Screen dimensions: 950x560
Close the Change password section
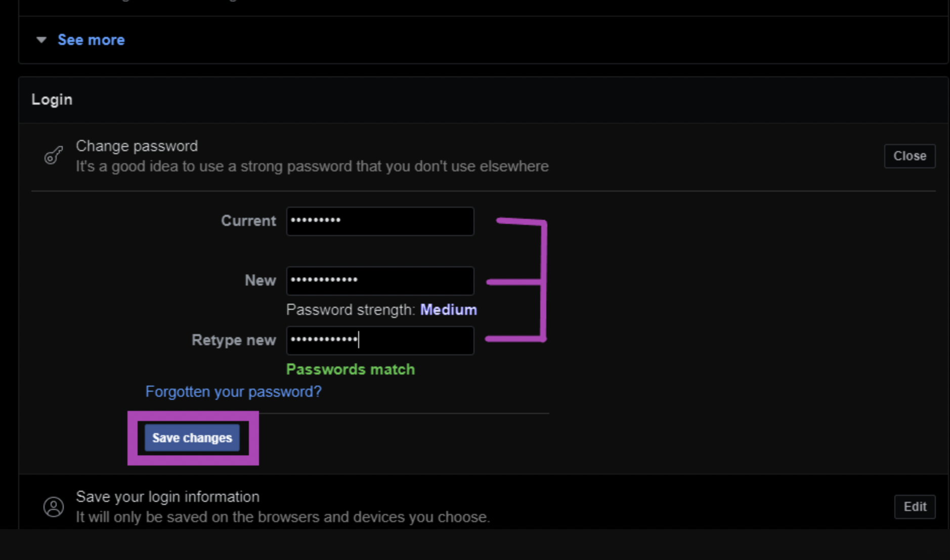point(909,156)
